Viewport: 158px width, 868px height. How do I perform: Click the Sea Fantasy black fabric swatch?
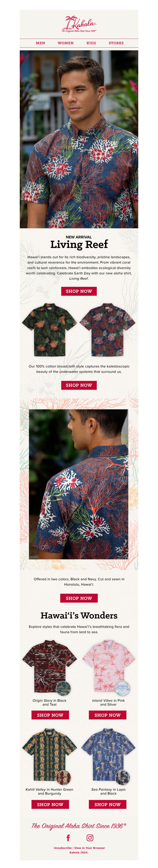coord(123,777)
